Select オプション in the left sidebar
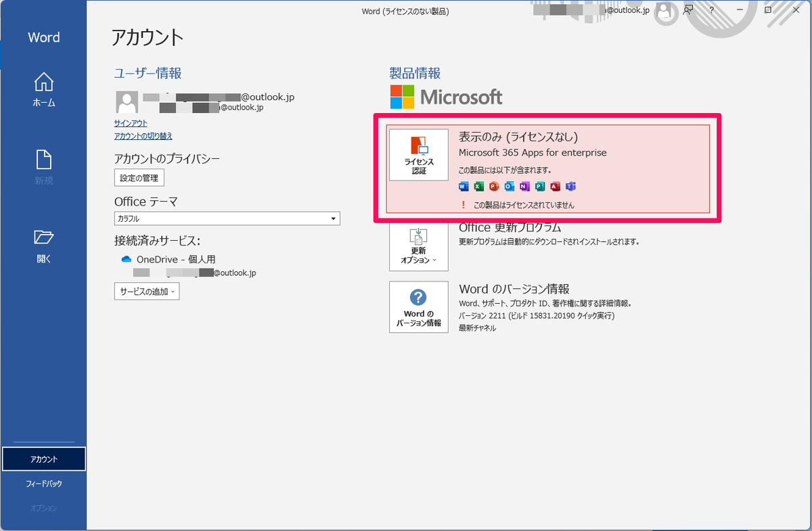 [44, 508]
